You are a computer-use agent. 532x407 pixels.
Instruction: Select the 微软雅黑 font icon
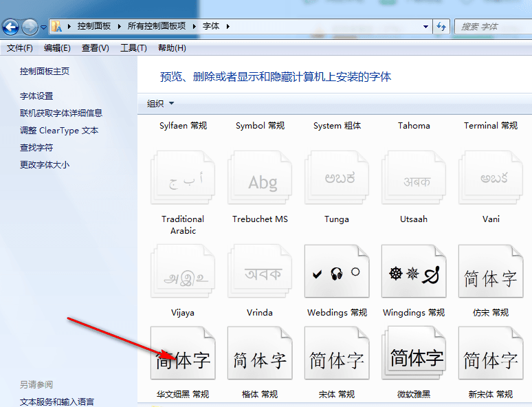coord(414,356)
